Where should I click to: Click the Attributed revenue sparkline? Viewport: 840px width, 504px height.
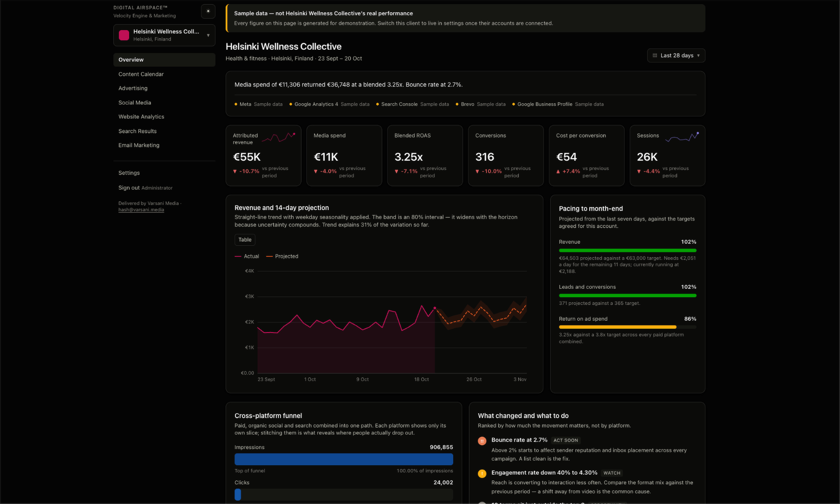click(279, 137)
